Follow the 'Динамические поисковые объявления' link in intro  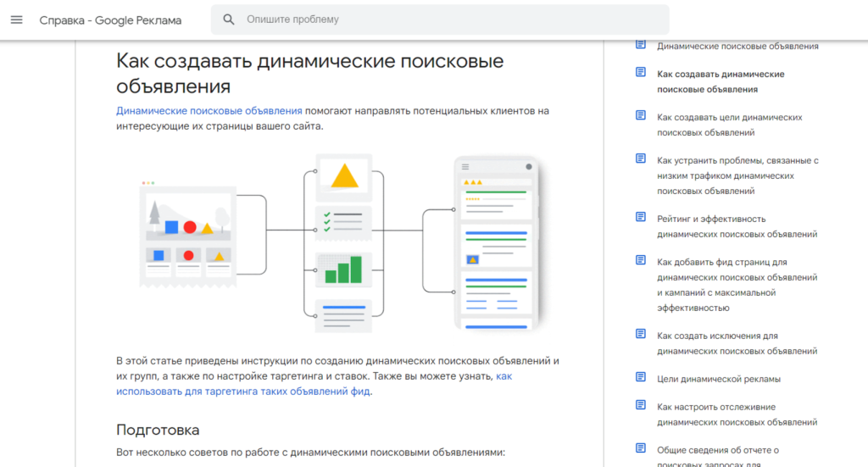(x=209, y=111)
